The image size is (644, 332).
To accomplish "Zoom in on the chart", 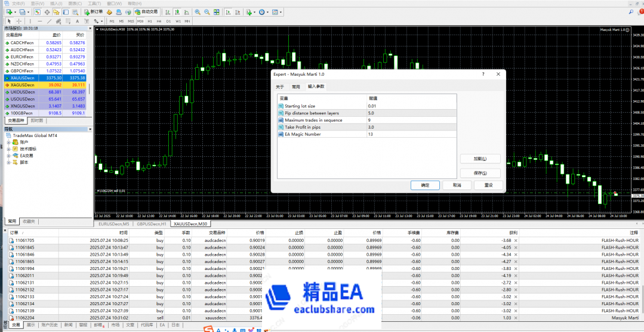I will [198, 12].
